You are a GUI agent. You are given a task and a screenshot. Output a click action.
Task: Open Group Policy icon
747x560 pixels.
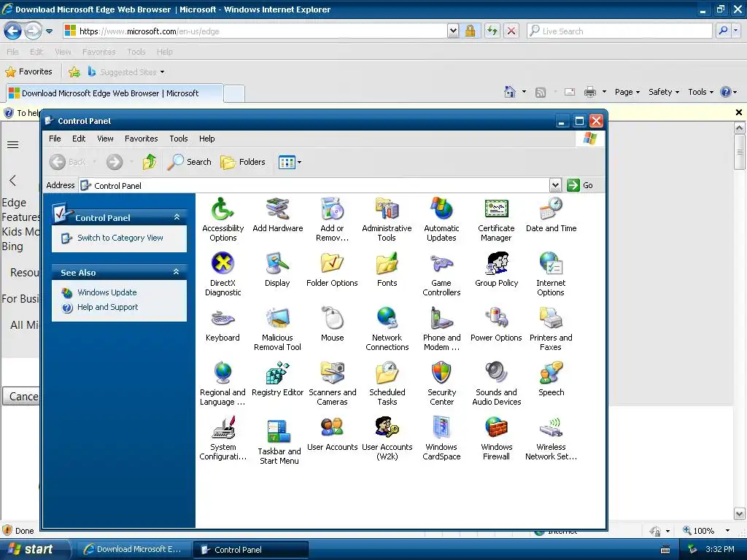[496, 264]
